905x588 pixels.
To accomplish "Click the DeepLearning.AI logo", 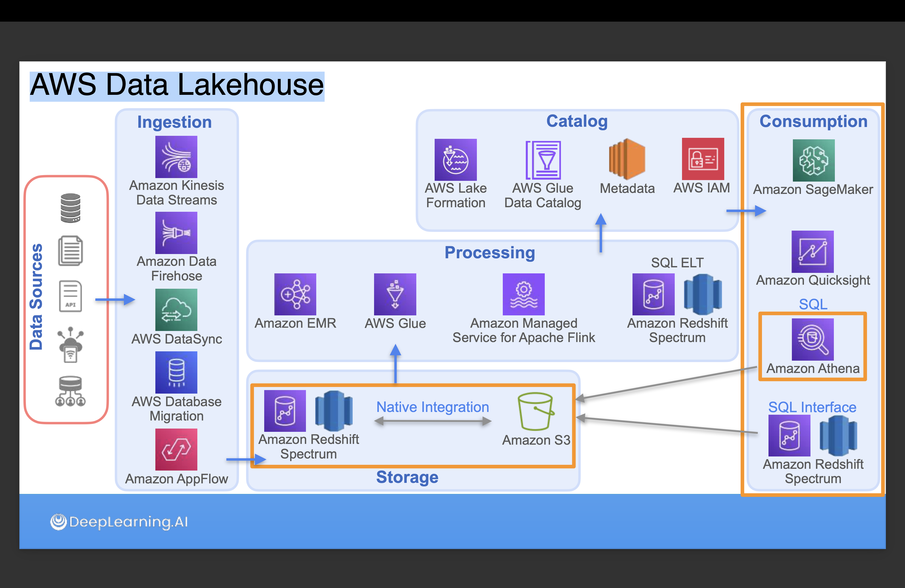I will (x=119, y=522).
